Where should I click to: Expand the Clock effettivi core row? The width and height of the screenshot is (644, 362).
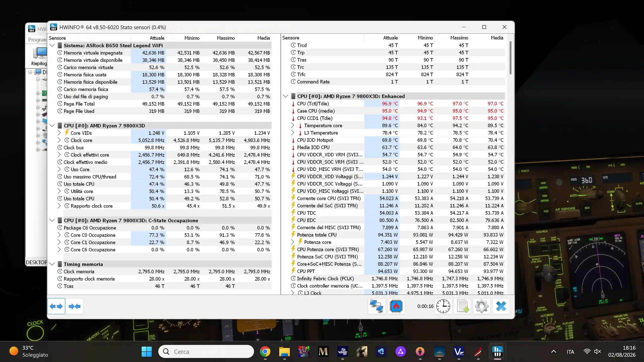(59, 155)
